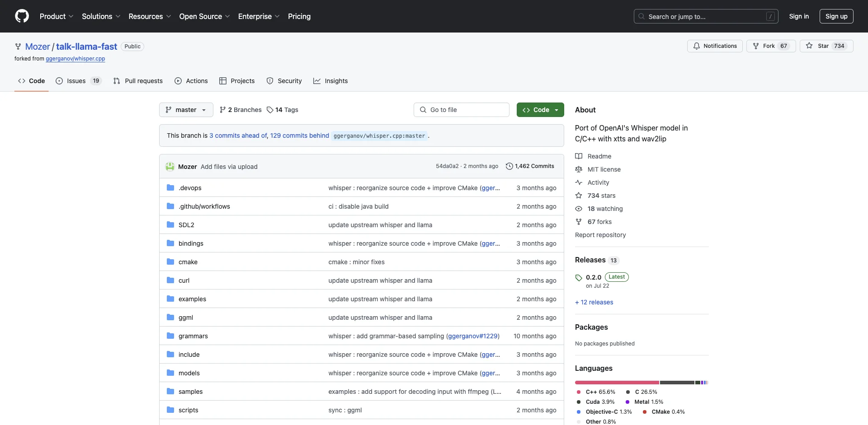Click the bell icon in Notifications
The width and height of the screenshot is (868, 425).
(x=697, y=46)
